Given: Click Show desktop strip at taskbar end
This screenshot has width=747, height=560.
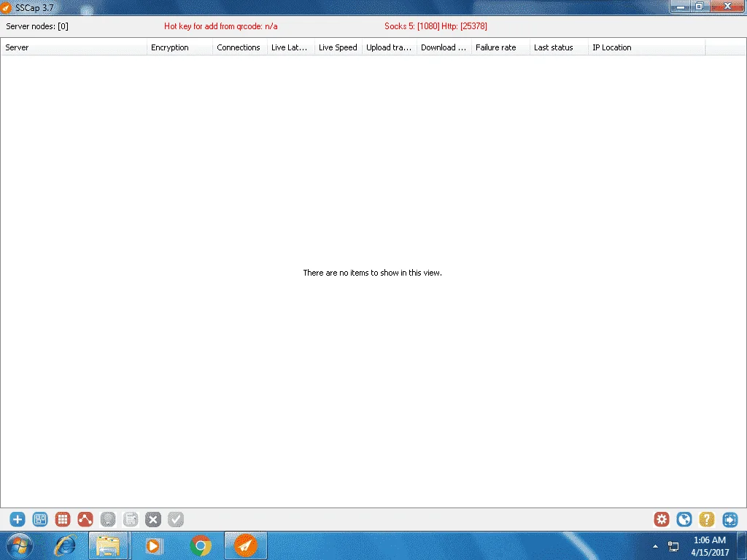Looking at the screenshot, I should 742,545.
